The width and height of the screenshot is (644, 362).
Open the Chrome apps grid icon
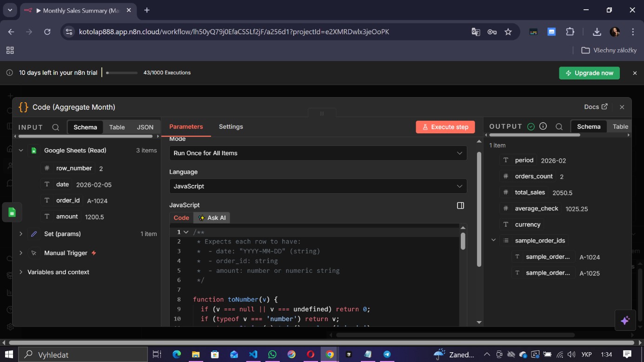coord(10,50)
